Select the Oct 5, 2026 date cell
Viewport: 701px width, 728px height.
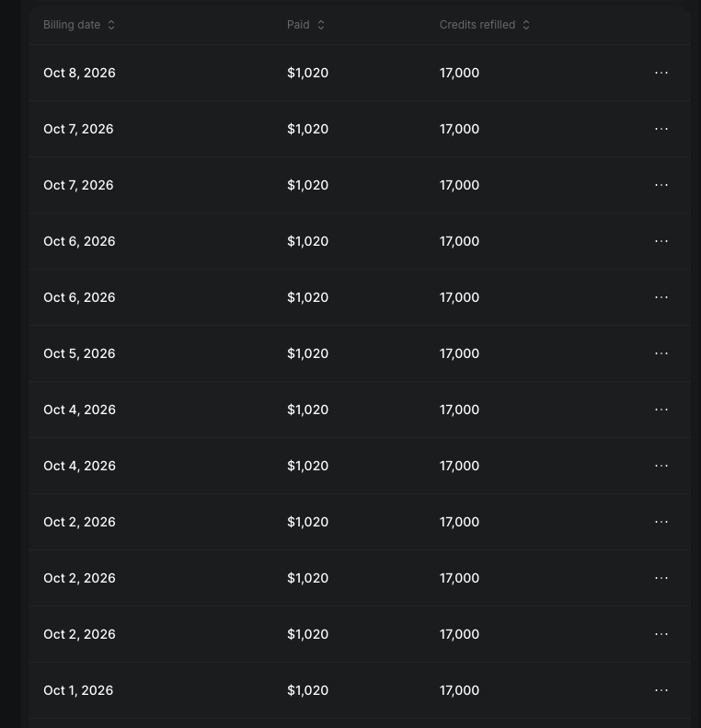79,353
